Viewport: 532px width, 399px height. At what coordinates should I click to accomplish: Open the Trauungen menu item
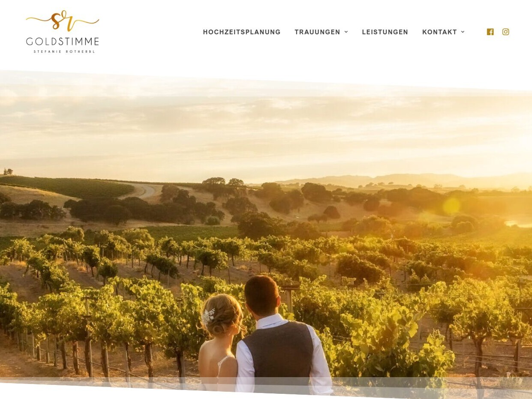(x=317, y=32)
